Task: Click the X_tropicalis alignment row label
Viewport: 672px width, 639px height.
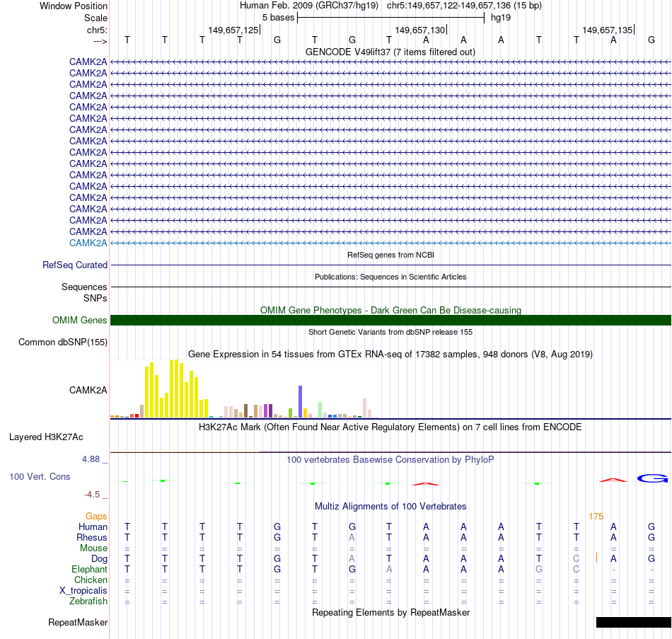Action: [83, 591]
